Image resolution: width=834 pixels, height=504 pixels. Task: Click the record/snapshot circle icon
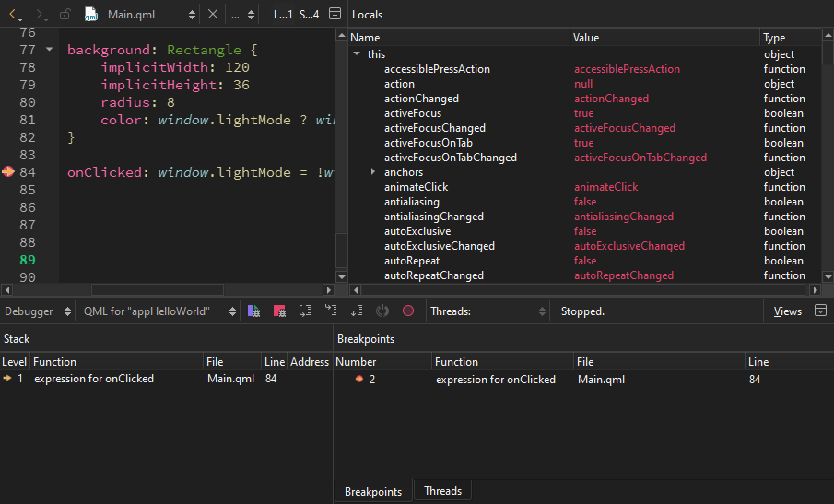[x=408, y=311]
